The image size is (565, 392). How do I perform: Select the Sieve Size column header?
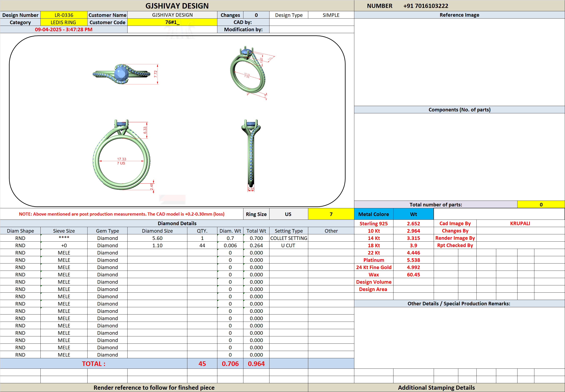coord(64,231)
